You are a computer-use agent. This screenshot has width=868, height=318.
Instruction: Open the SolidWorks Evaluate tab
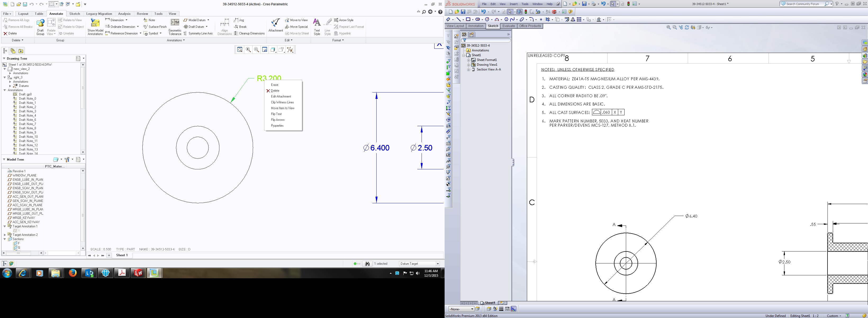[x=508, y=26]
